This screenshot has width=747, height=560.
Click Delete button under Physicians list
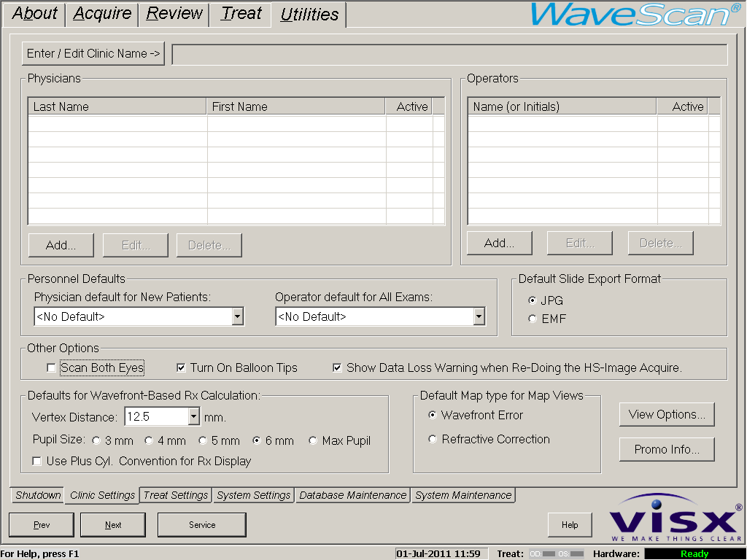point(209,245)
